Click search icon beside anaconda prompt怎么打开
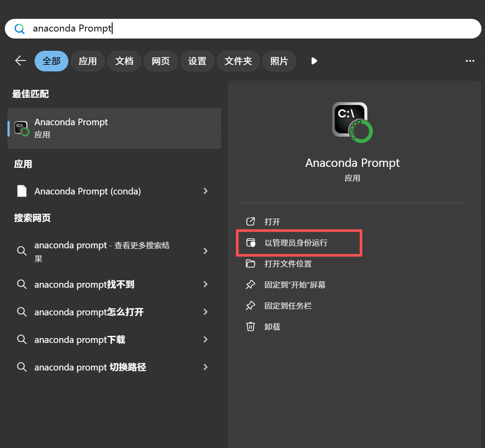This screenshot has width=485, height=448. coord(21,312)
